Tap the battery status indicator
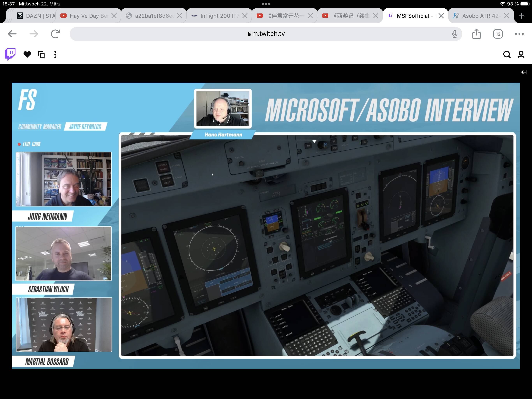The height and width of the screenshot is (399, 532). pyautogui.click(x=524, y=4)
